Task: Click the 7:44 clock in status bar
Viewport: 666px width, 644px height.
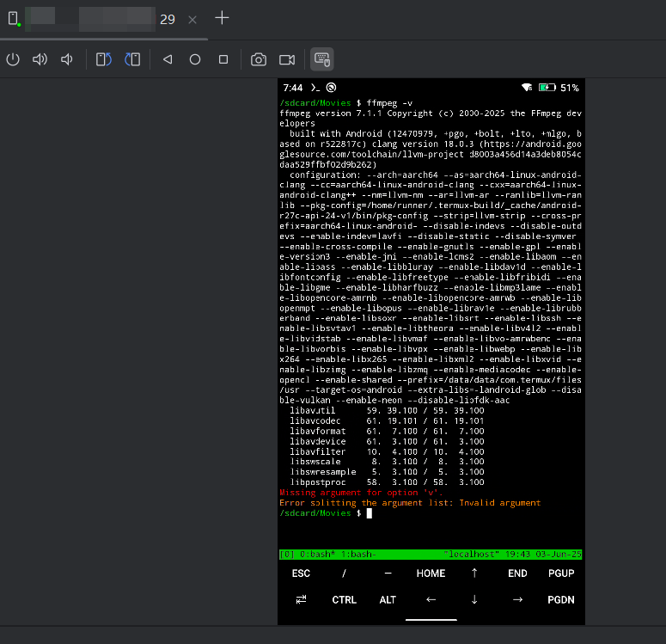Action: tap(293, 88)
